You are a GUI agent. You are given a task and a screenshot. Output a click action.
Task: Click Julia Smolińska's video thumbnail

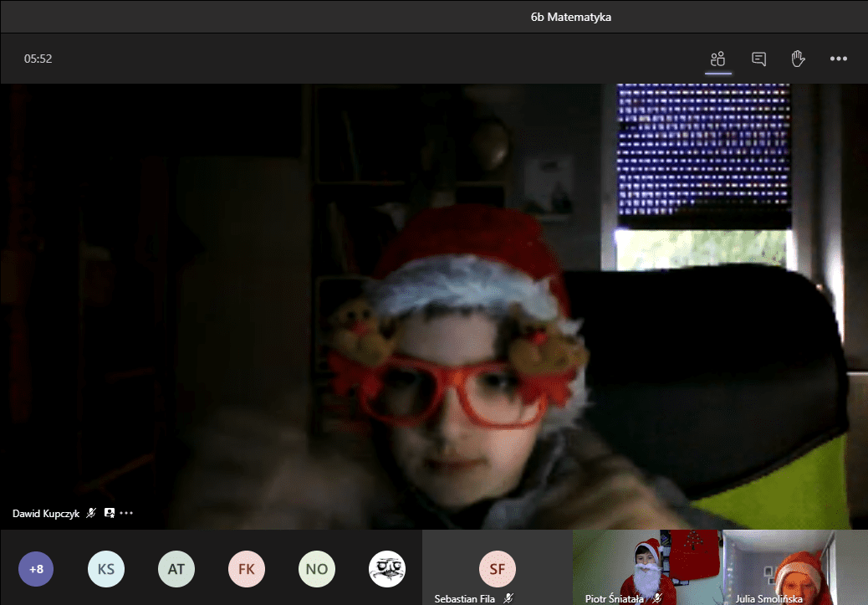(794, 567)
